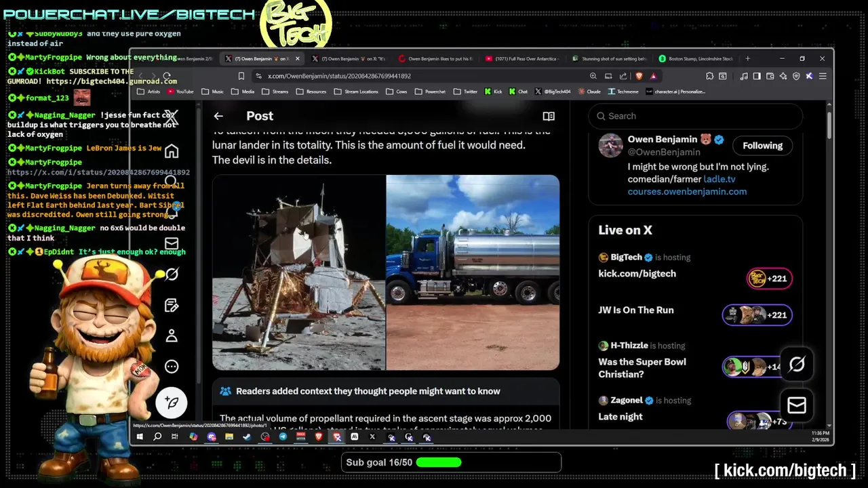Go back using the Post back arrow
Image resolution: width=868 pixels, height=488 pixels.
click(218, 117)
